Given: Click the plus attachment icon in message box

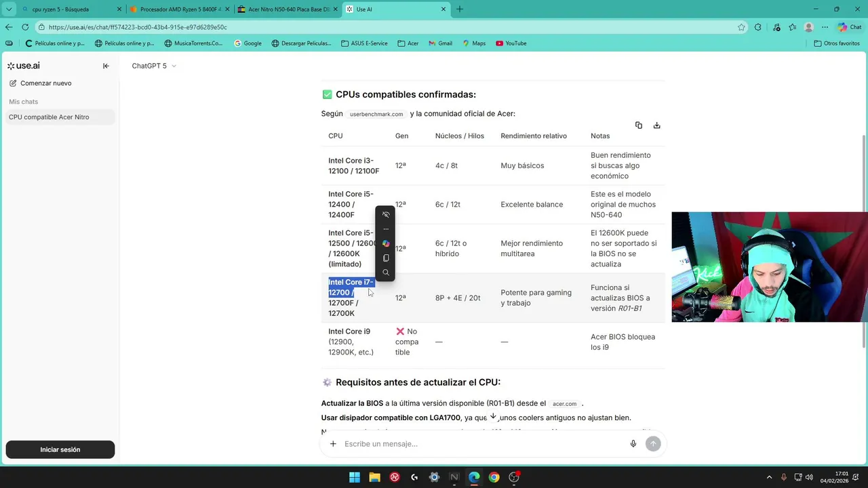Looking at the screenshot, I should pyautogui.click(x=333, y=444).
